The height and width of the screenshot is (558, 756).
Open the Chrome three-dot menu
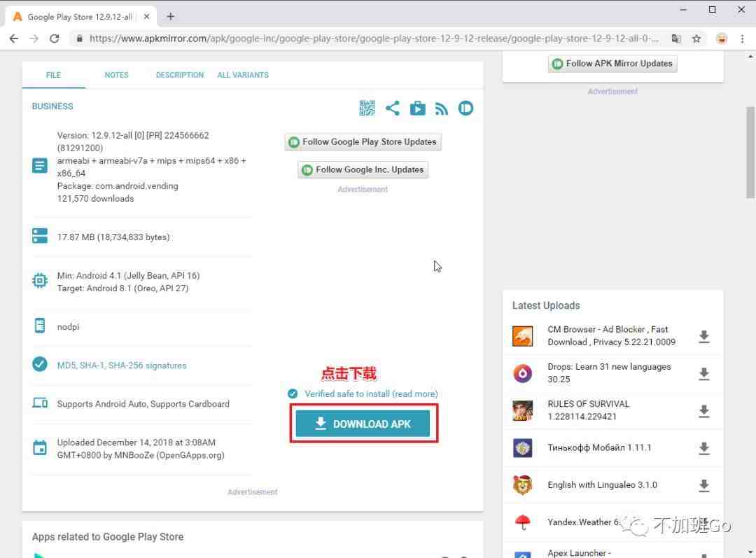742,39
